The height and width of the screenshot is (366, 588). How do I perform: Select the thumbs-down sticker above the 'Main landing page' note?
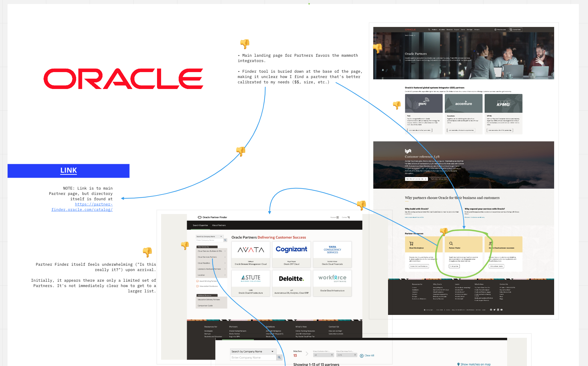pos(245,44)
